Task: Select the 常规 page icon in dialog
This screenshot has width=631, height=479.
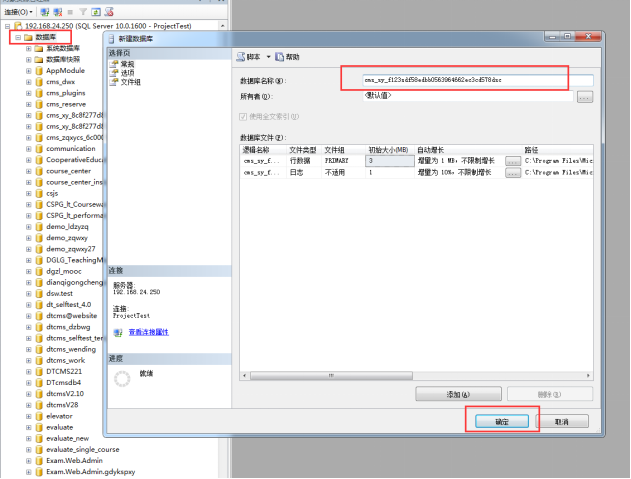Action: (114, 64)
